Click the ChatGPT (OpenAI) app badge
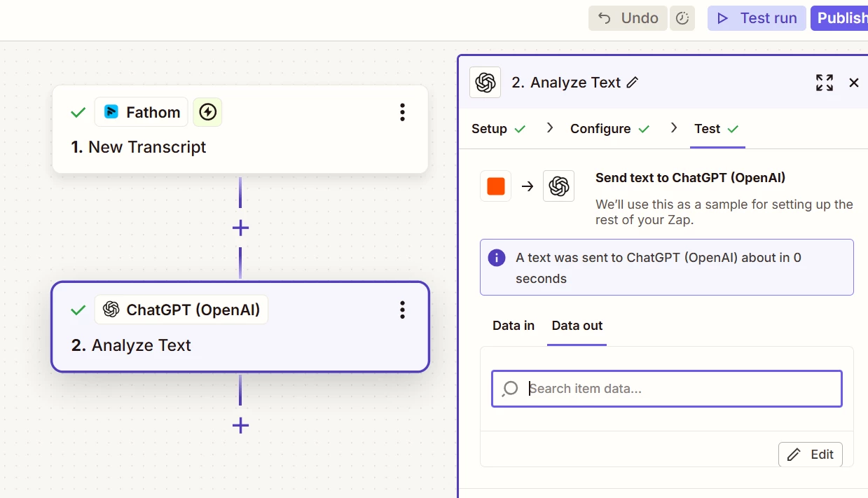 click(x=181, y=310)
